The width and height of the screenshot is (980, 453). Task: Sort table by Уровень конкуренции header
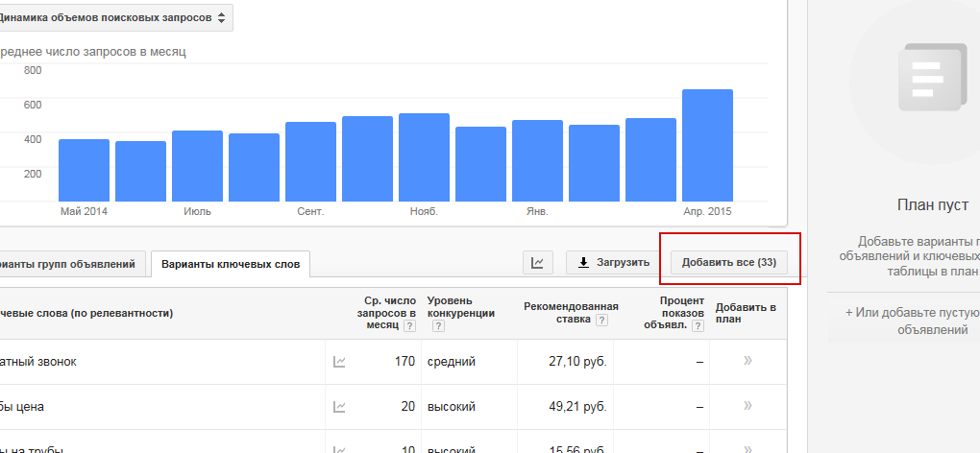tap(460, 307)
